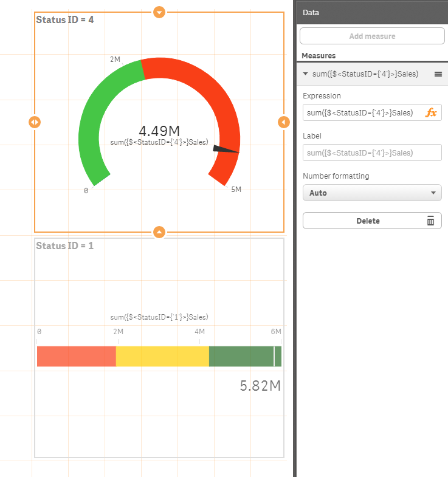The image size is (448, 477).
Task: Open the Number formatting dropdown
Action: [x=372, y=193]
